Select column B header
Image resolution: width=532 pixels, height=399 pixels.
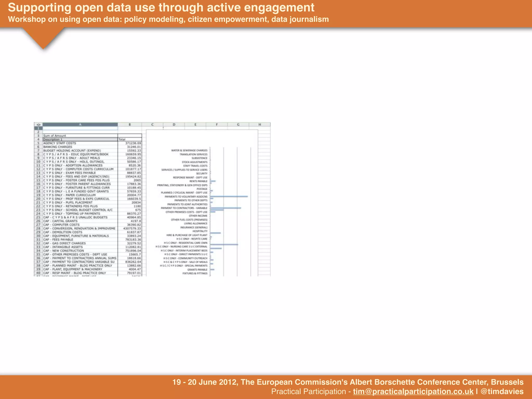click(130, 125)
